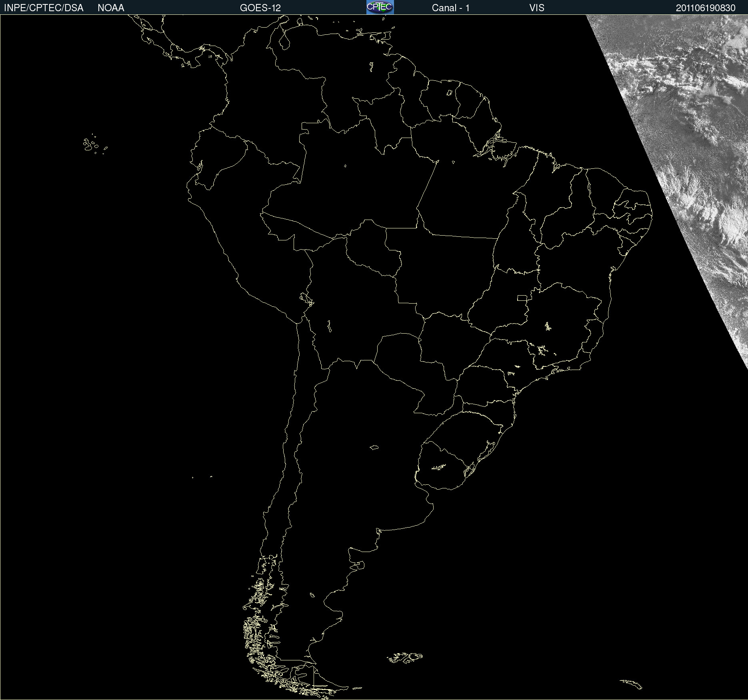Select the VIS channel label

coord(537,8)
